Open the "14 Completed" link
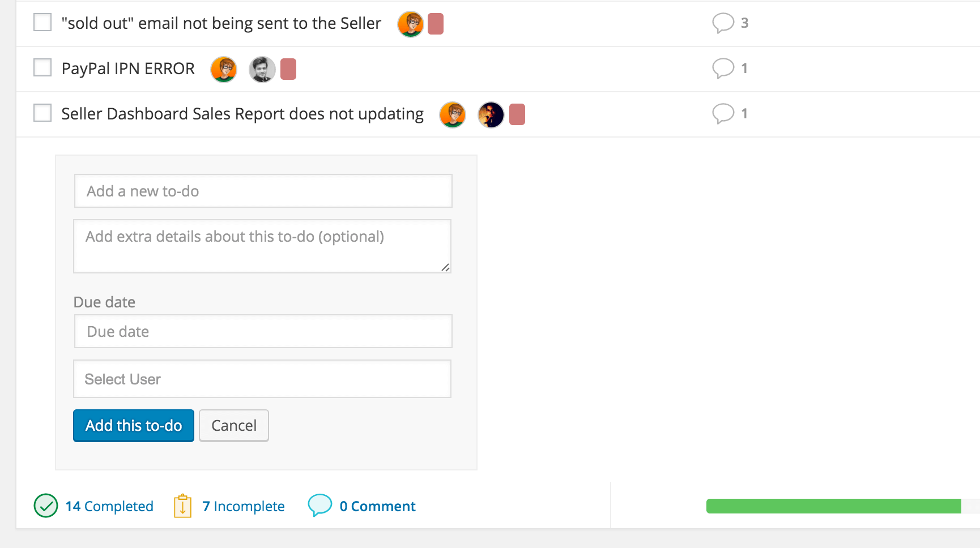 pos(109,506)
